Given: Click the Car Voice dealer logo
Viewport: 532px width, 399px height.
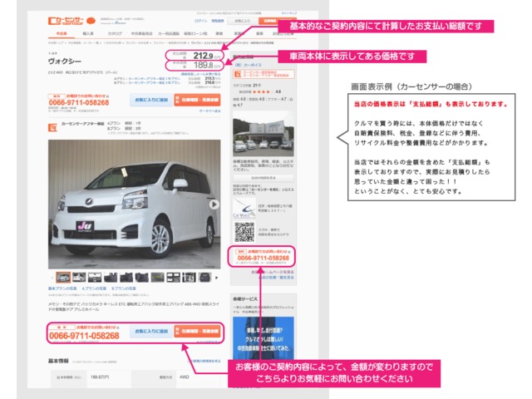Looking at the screenshot, I should tap(244, 208).
